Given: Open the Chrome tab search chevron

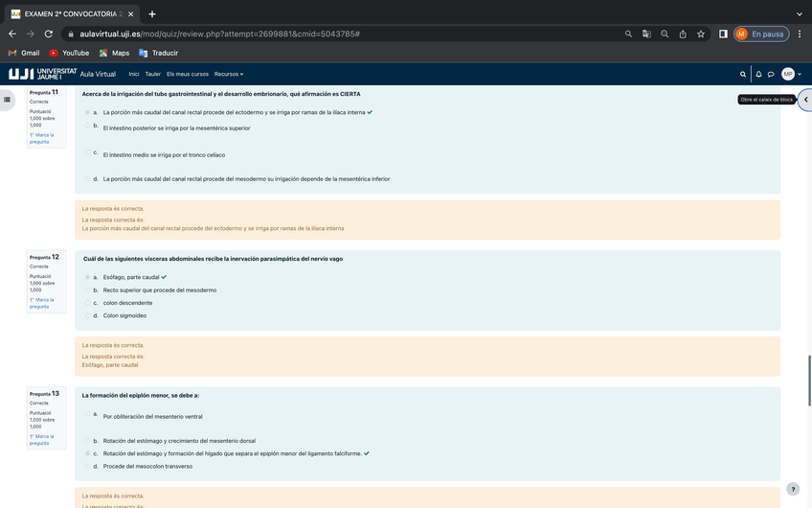Looking at the screenshot, I should [800, 13].
